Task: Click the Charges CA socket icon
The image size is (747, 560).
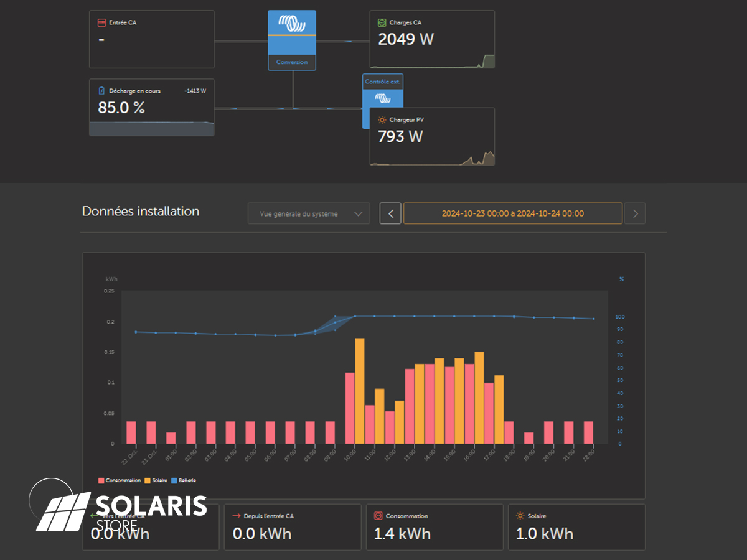Action: (x=382, y=22)
